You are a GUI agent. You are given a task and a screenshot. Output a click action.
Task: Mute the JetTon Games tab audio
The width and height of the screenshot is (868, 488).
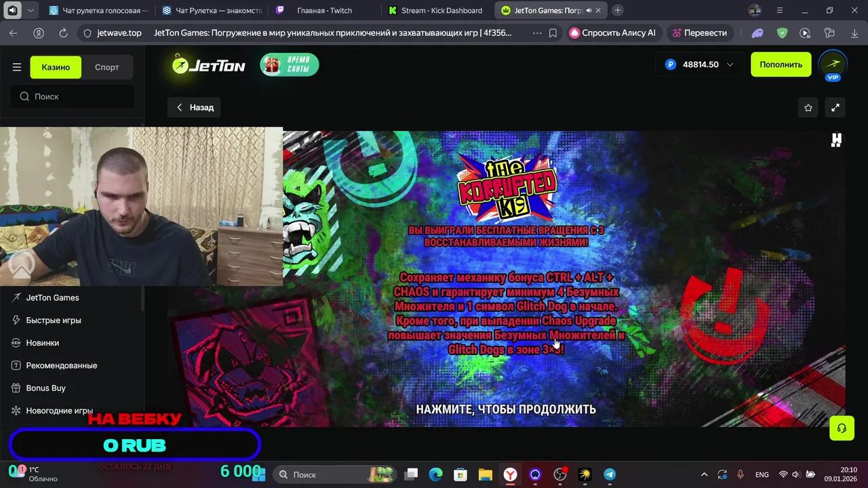[x=588, y=10]
